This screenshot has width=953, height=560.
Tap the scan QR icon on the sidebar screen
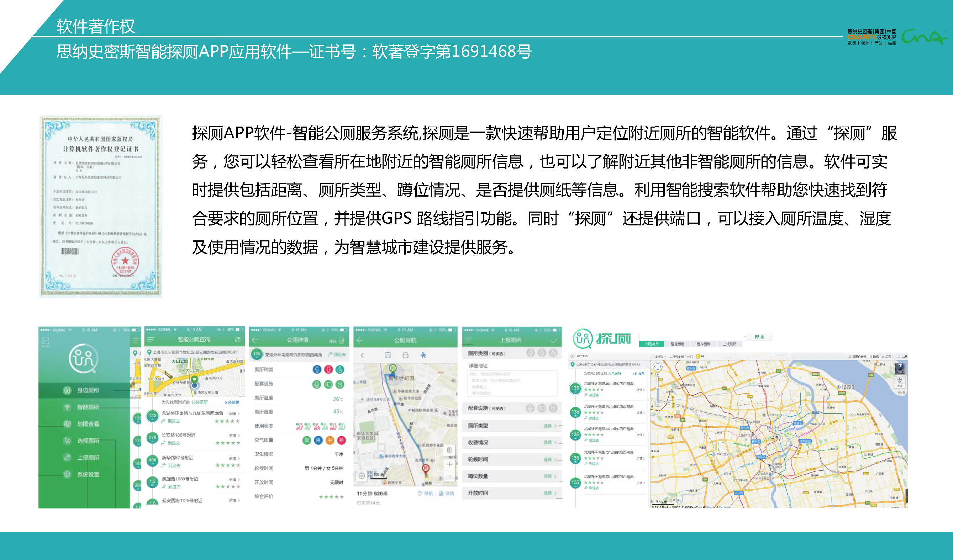46,342
